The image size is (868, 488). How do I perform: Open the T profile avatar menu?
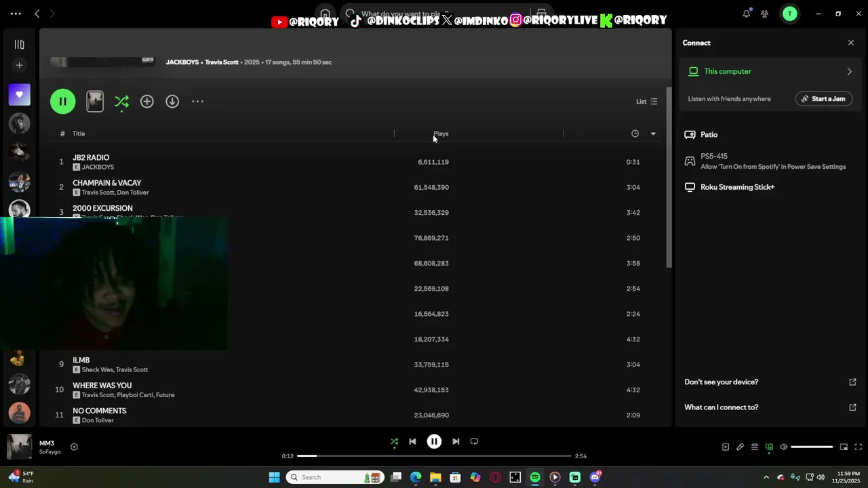click(x=789, y=14)
